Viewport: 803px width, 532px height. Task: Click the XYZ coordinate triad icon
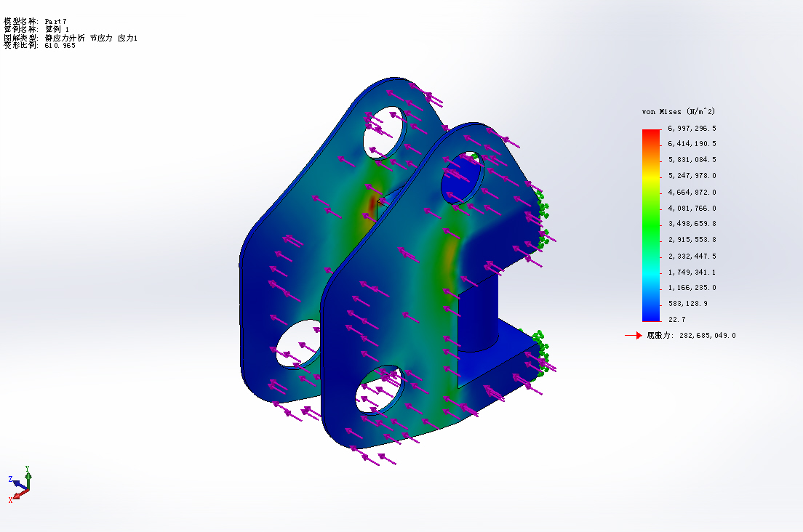20,485
